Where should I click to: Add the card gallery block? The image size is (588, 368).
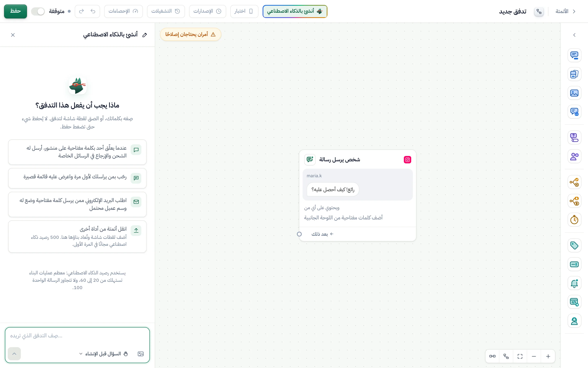pyautogui.click(x=574, y=74)
